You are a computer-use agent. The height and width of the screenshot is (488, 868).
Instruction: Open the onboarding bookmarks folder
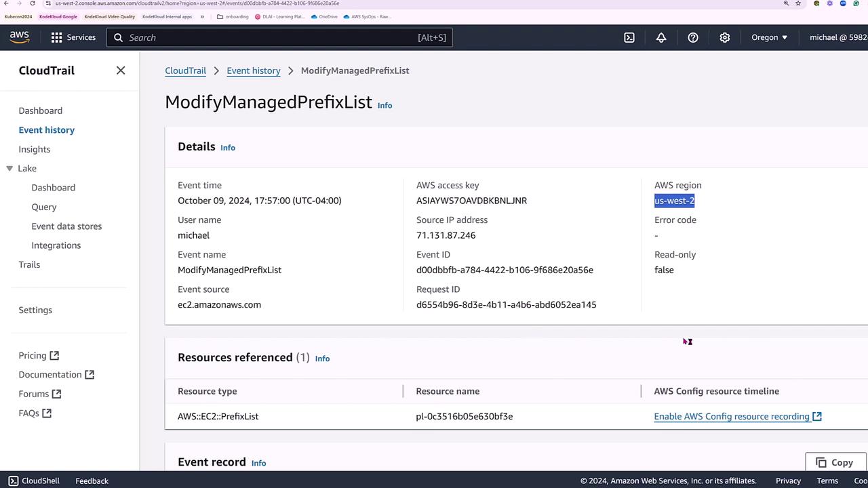(233, 16)
